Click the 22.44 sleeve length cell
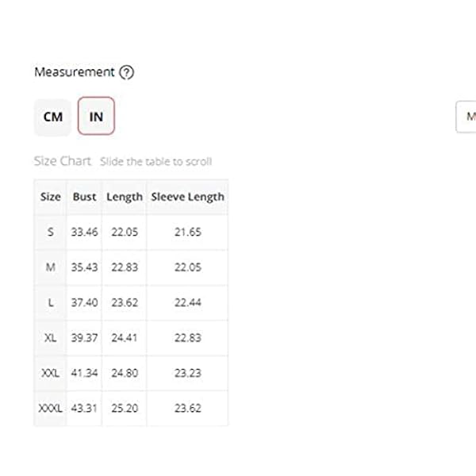Screen dimensions: 476x476 click(188, 302)
